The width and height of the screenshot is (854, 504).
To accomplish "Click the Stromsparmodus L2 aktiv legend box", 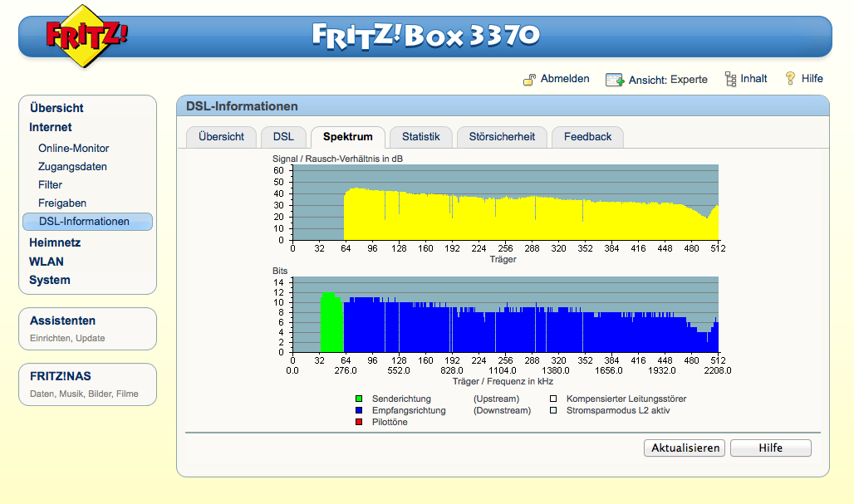I will (x=553, y=410).
